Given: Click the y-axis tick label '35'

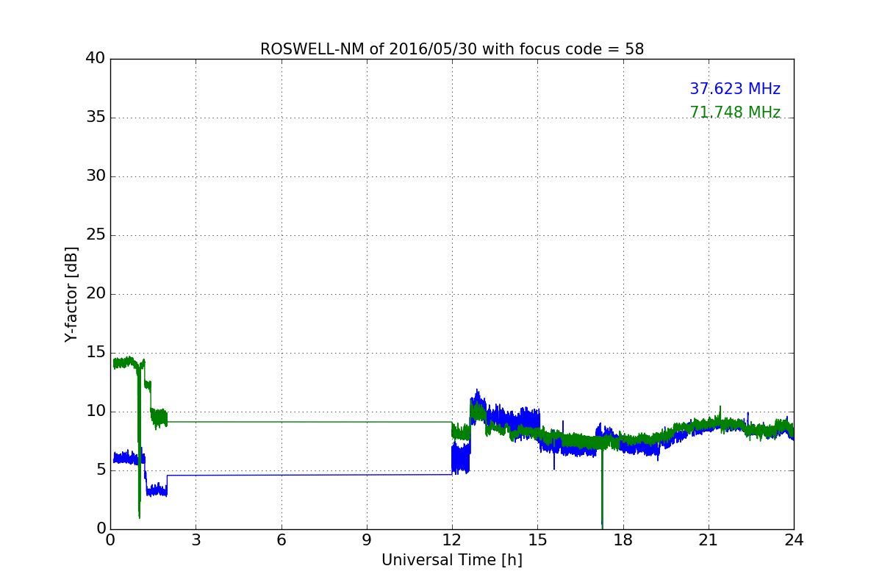Looking at the screenshot, I should (96, 118).
